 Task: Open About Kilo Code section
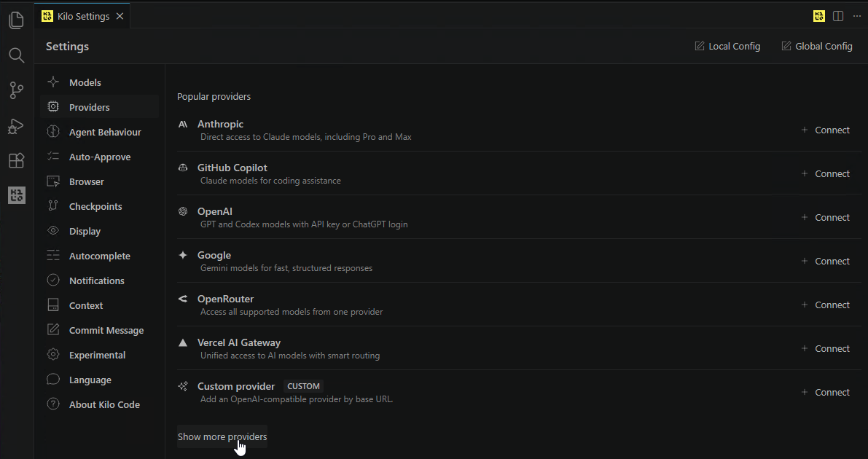coord(100,405)
